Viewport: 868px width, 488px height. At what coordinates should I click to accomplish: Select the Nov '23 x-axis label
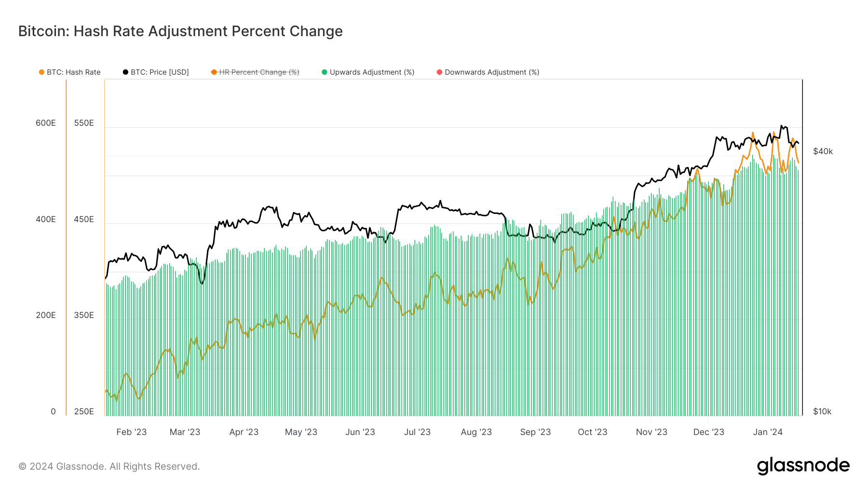coord(651,432)
